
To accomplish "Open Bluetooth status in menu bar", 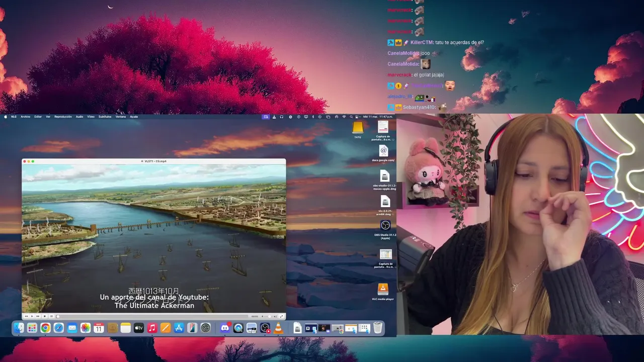I will tap(313, 117).
